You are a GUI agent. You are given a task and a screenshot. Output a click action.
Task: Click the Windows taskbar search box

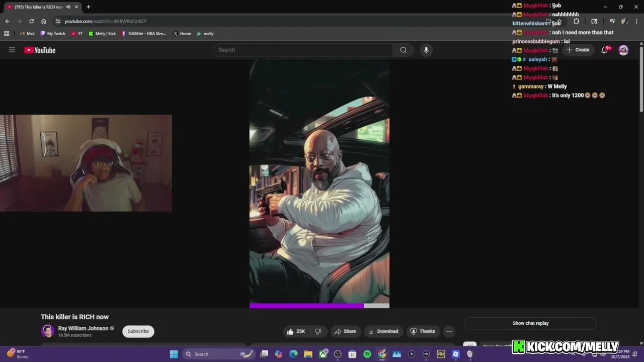click(218, 354)
